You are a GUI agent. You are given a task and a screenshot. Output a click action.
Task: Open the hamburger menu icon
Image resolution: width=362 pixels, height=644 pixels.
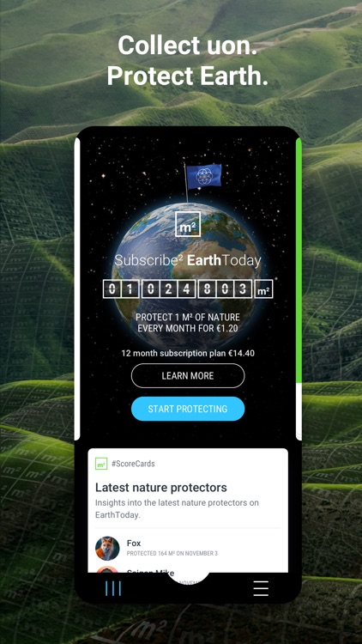point(261,588)
